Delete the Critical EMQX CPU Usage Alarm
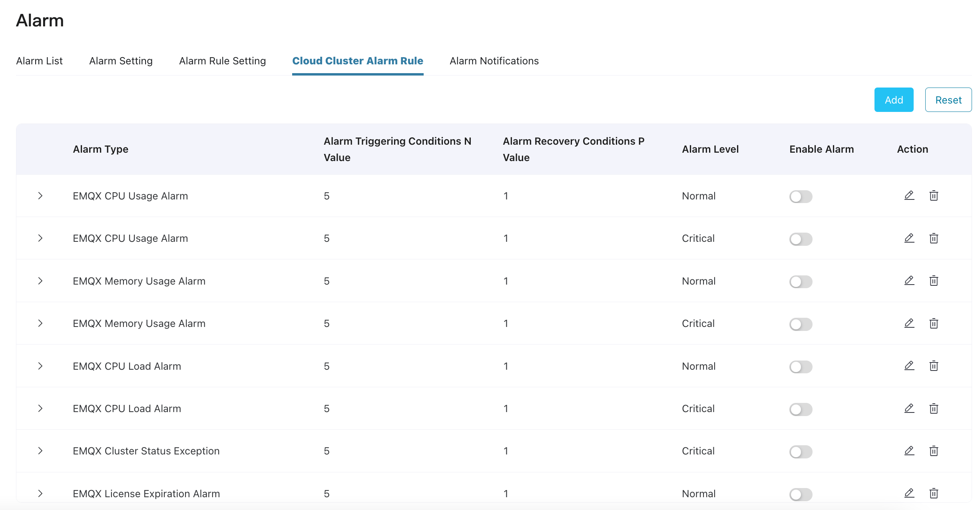Screen dimensions: 980x510 tap(934, 238)
